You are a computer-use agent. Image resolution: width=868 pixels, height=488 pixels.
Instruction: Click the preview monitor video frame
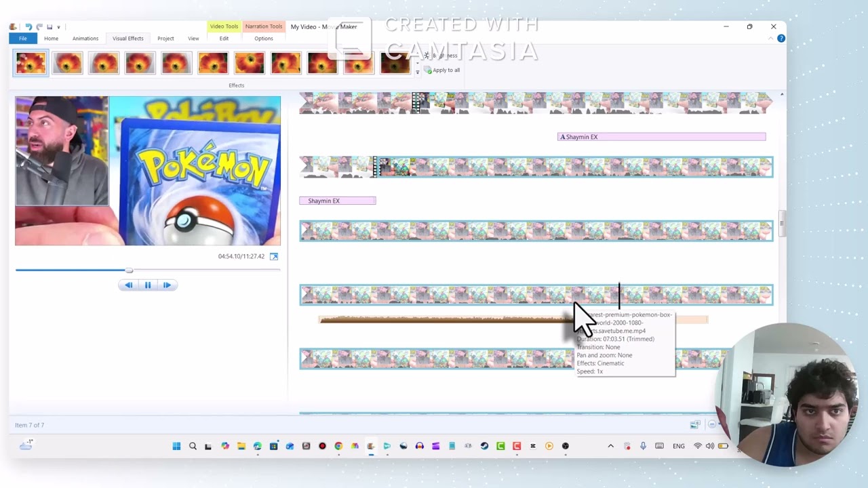tap(148, 171)
